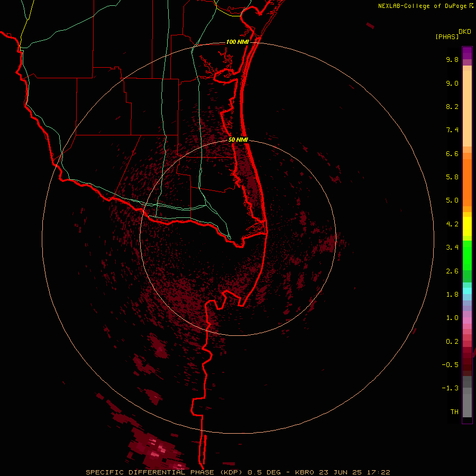Click the 9.8 legend value
476x476 pixels.
tap(452, 59)
